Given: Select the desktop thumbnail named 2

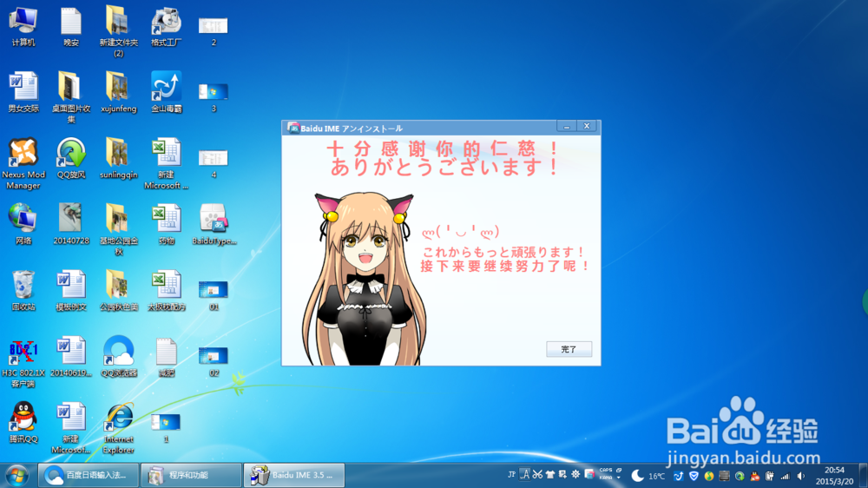Looking at the screenshot, I should [x=214, y=31].
